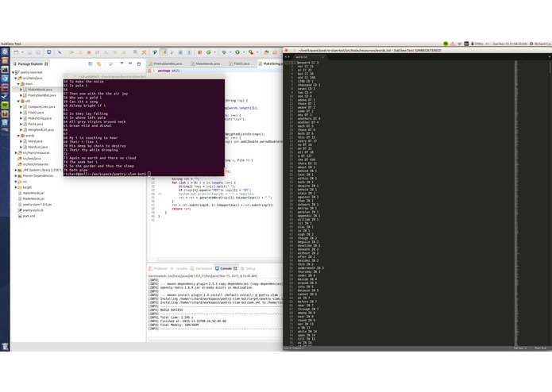
Task: Open the dropdown arrow next to Run icon
Action: point(244,52)
